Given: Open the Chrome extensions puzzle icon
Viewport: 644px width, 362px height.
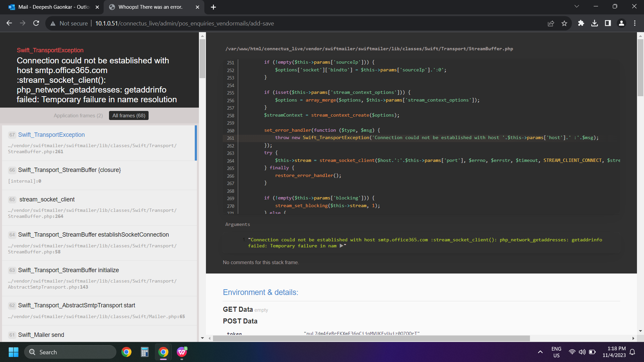Looking at the screenshot, I should tap(581, 23).
